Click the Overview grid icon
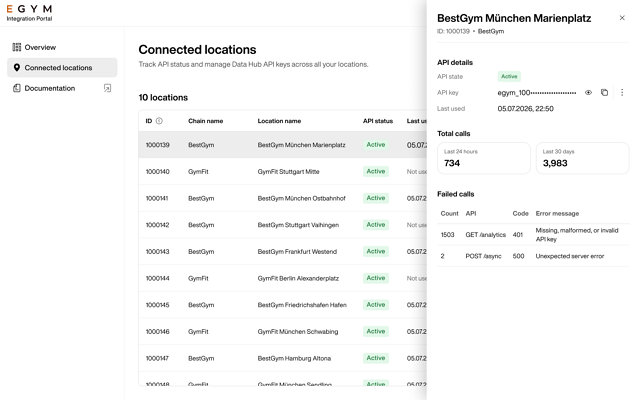Viewport: 640px width, 400px height. [17, 47]
